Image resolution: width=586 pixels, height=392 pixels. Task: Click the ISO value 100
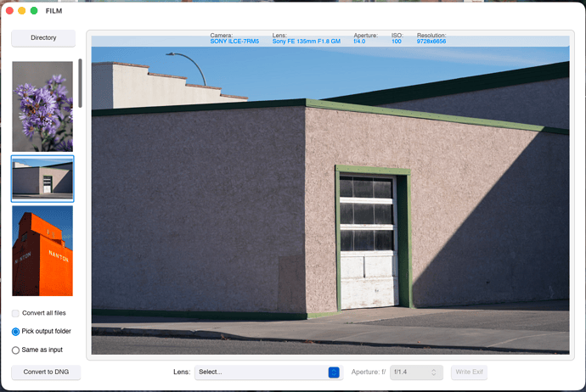pyautogui.click(x=396, y=42)
